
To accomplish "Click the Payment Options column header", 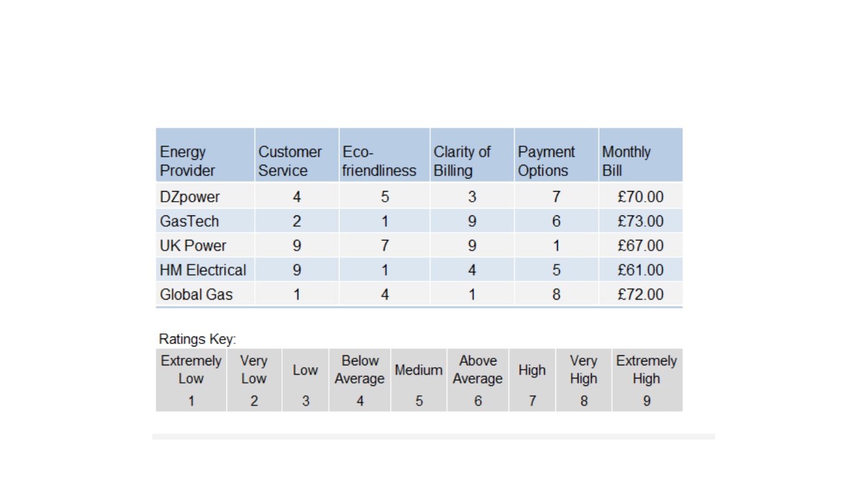I will 556,155.
